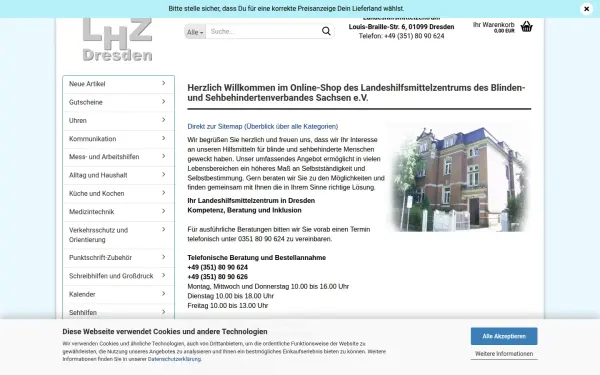600x375 pixels.
Task: Open 'Verkehrsschutz und Orientierung' category
Action: [x=119, y=235]
